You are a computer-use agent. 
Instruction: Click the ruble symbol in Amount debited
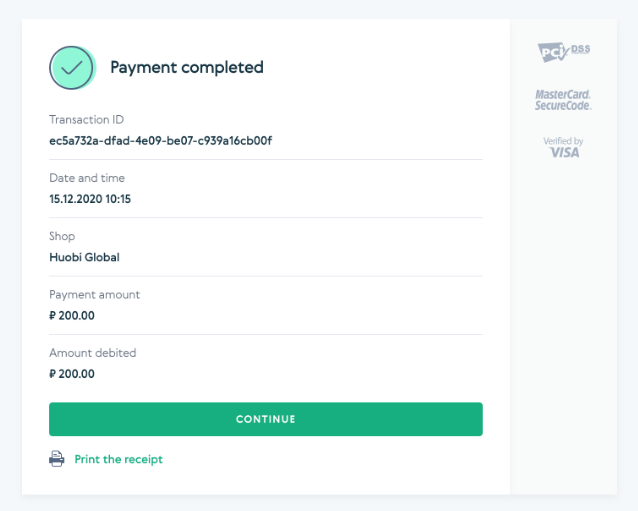click(52, 373)
